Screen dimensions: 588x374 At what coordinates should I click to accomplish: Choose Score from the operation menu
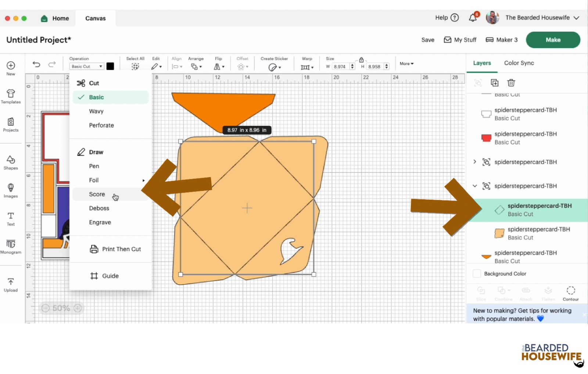click(97, 194)
